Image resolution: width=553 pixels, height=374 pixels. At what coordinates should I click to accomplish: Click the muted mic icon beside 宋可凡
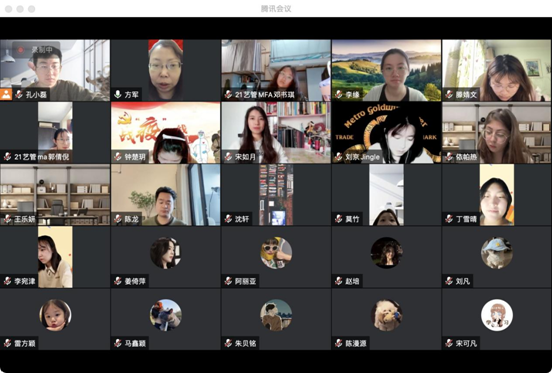(x=449, y=343)
